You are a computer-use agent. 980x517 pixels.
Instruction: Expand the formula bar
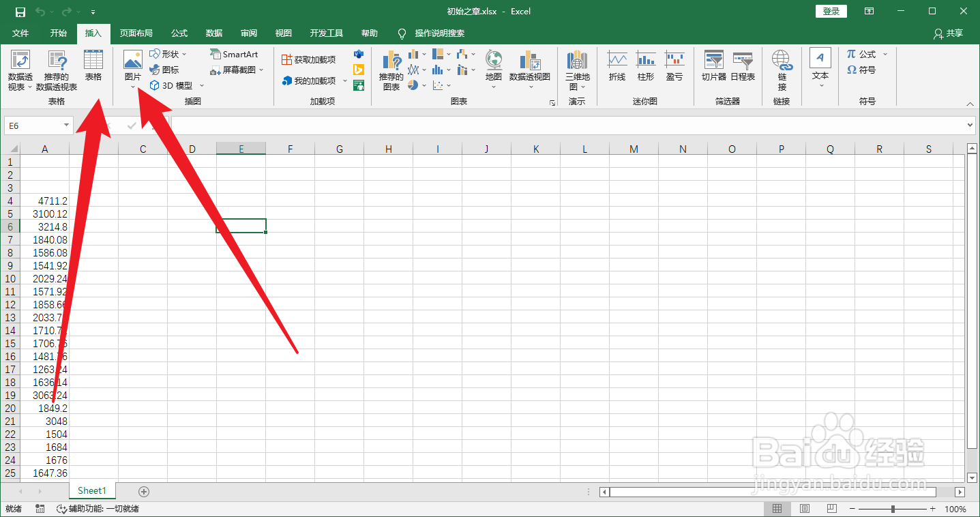(x=970, y=125)
